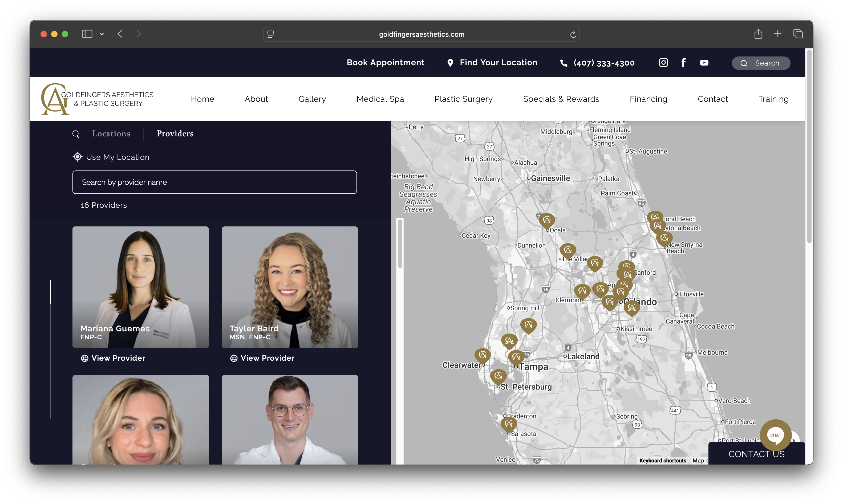This screenshot has height=504, width=843.
Task: Open the Facebook page icon
Action: click(x=683, y=63)
